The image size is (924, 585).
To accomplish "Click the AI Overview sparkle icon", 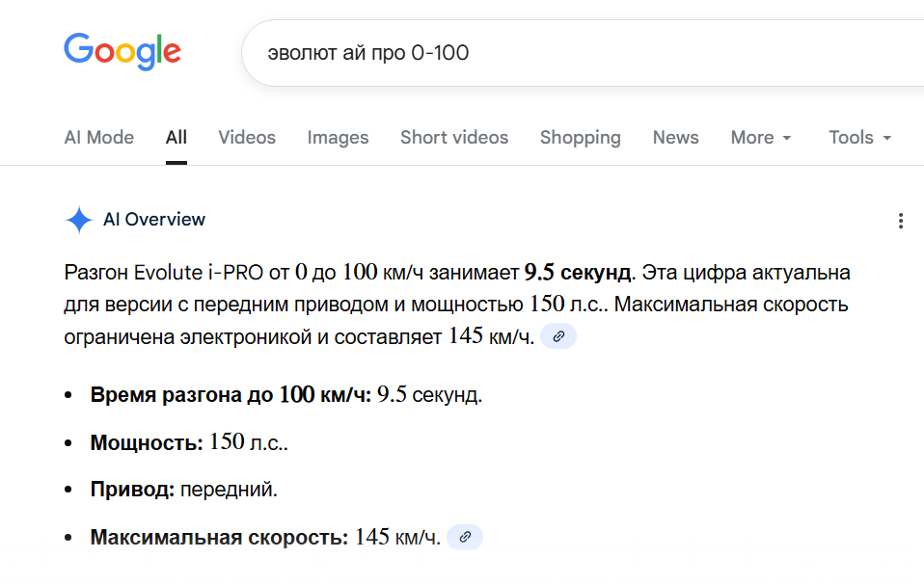I will tap(78, 220).
